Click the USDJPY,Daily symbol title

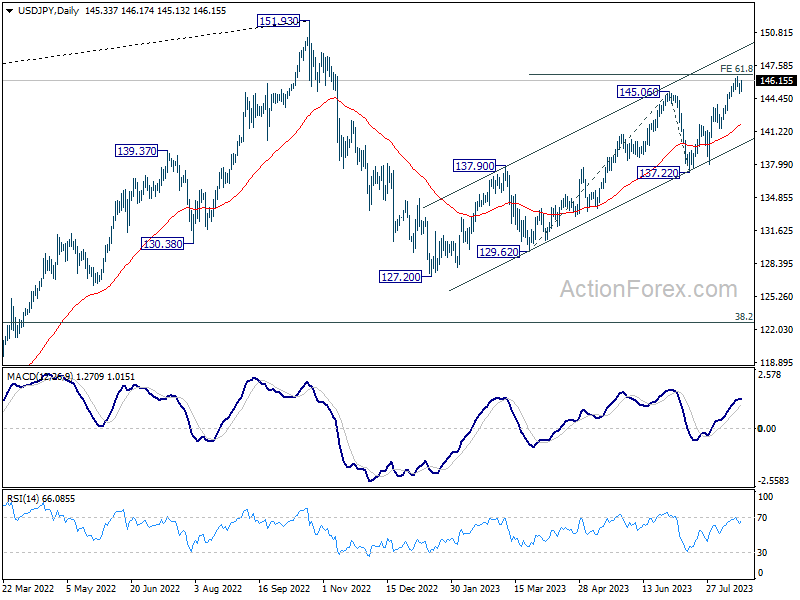[x=48, y=11]
